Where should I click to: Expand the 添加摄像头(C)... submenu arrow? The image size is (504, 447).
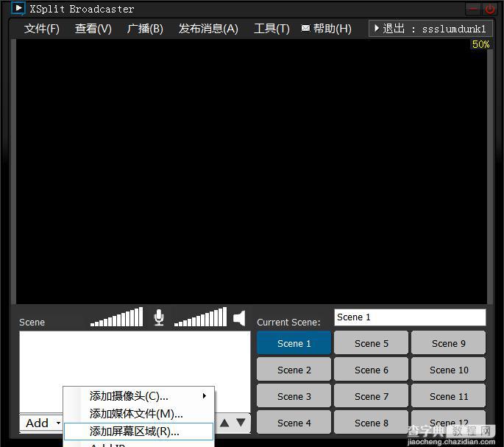[x=205, y=396]
